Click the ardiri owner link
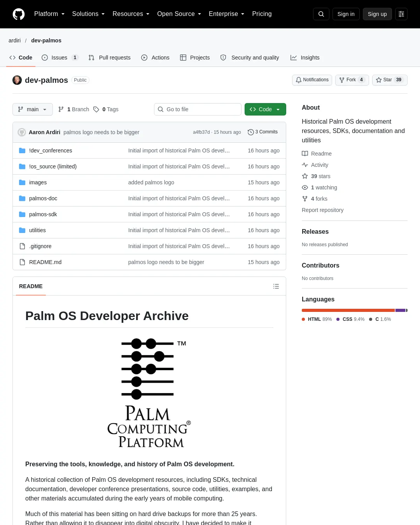This screenshot has width=420, height=525. click(x=15, y=40)
